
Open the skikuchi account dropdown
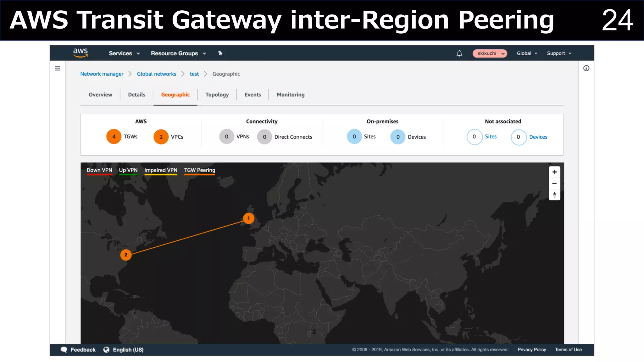[x=490, y=53]
